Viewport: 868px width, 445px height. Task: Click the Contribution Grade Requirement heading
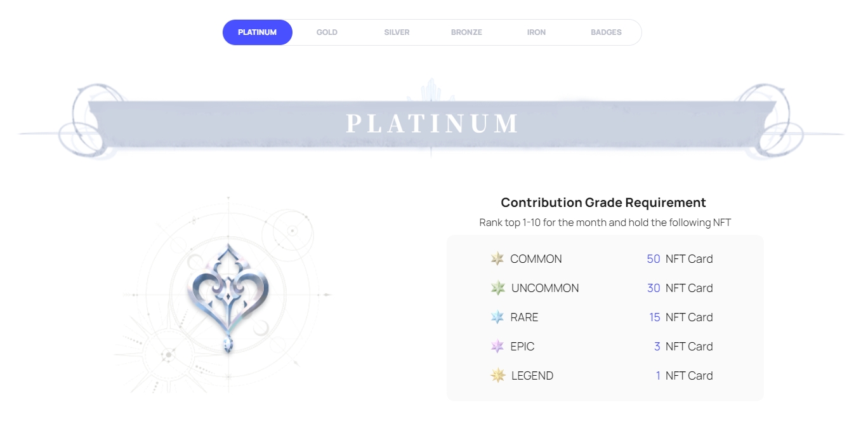tap(603, 203)
